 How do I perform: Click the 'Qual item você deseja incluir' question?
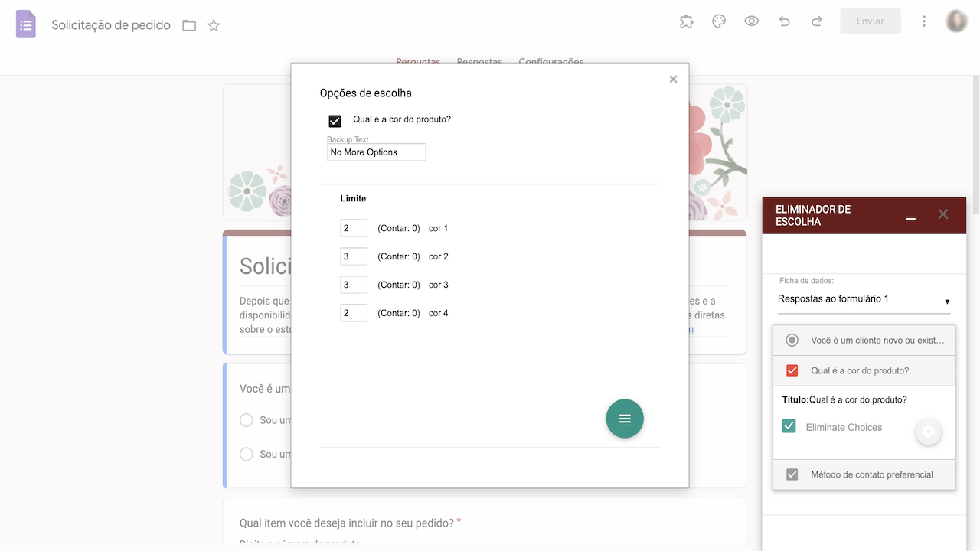[347, 523]
